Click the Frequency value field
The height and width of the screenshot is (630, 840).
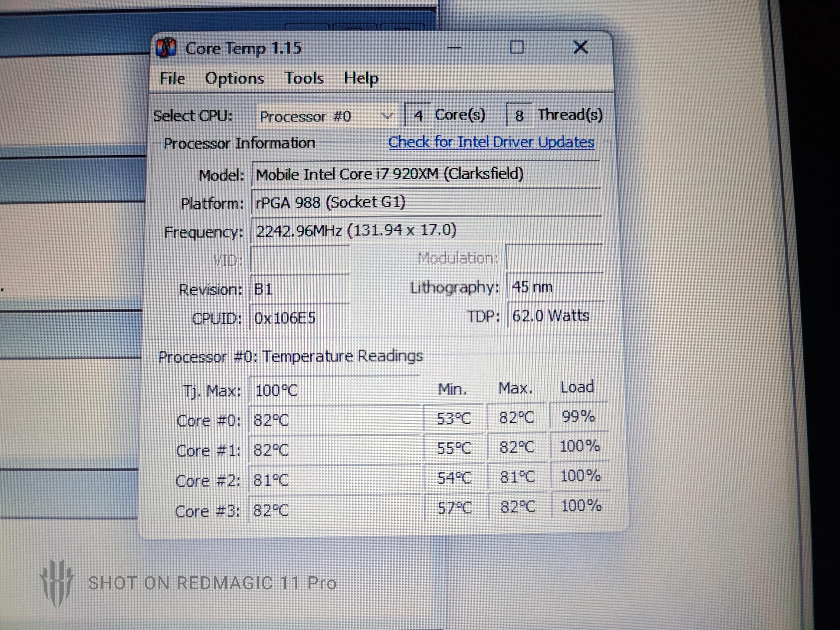point(425,231)
